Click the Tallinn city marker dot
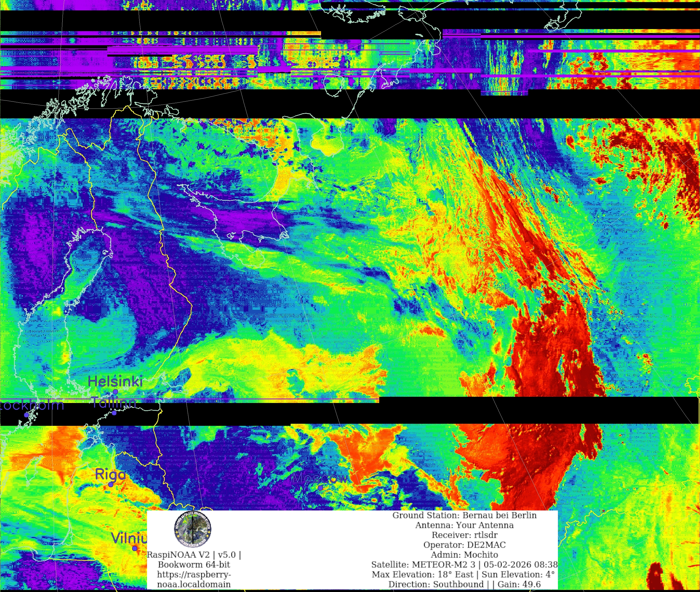 click(x=114, y=413)
